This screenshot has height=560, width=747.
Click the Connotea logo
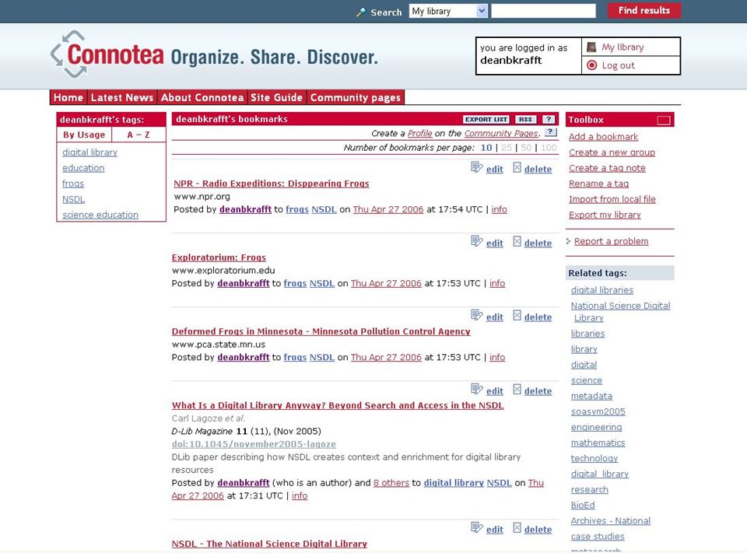tap(107, 54)
